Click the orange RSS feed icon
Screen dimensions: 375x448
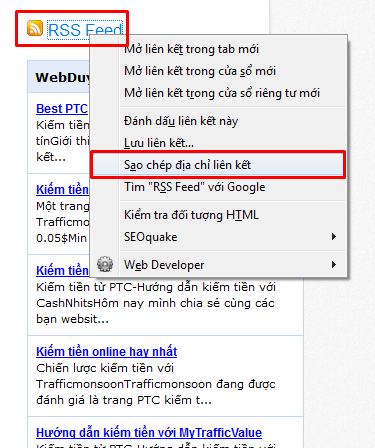[35, 28]
